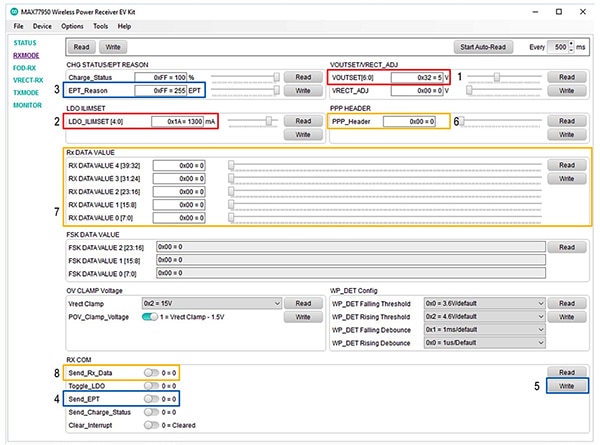Open the Device menu
600x445 pixels.
pyautogui.click(x=42, y=25)
